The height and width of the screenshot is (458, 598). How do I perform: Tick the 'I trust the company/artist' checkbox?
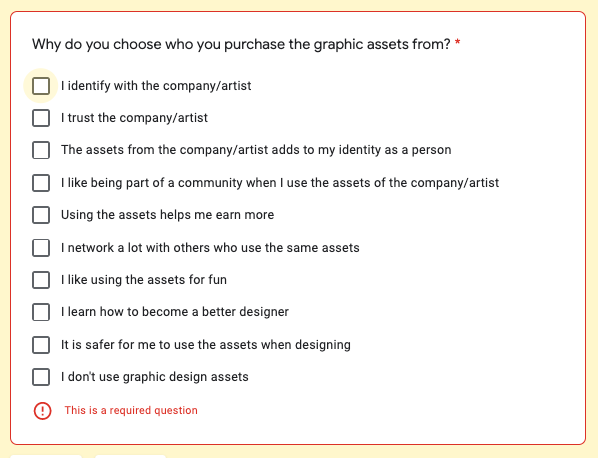[x=41, y=118]
